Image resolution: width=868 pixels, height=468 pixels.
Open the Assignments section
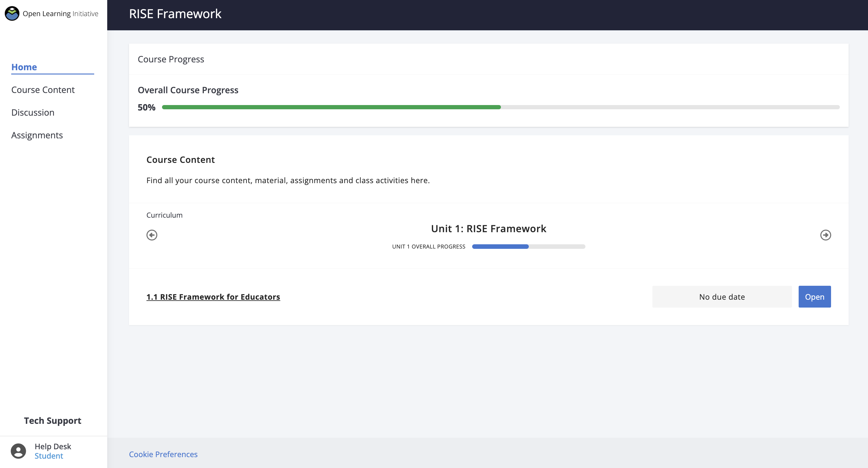pos(37,135)
